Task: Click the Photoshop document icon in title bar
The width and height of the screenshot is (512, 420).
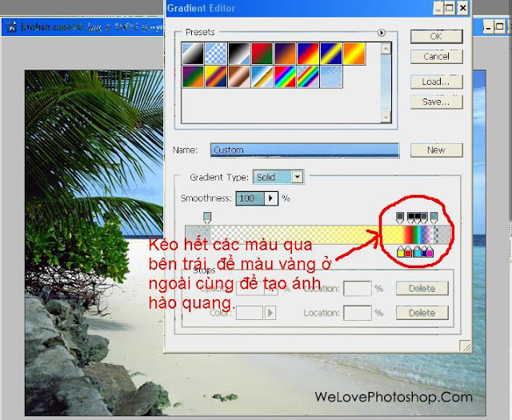Action: tap(12, 27)
